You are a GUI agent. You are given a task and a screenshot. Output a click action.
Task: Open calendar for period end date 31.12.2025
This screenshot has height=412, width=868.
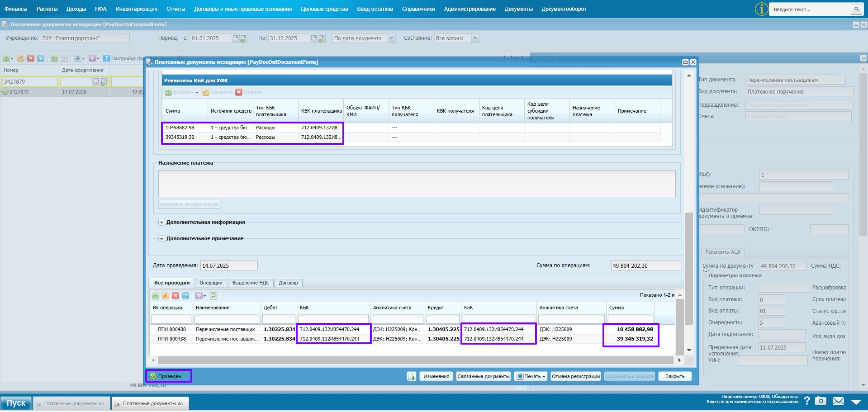pyautogui.click(x=314, y=38)
